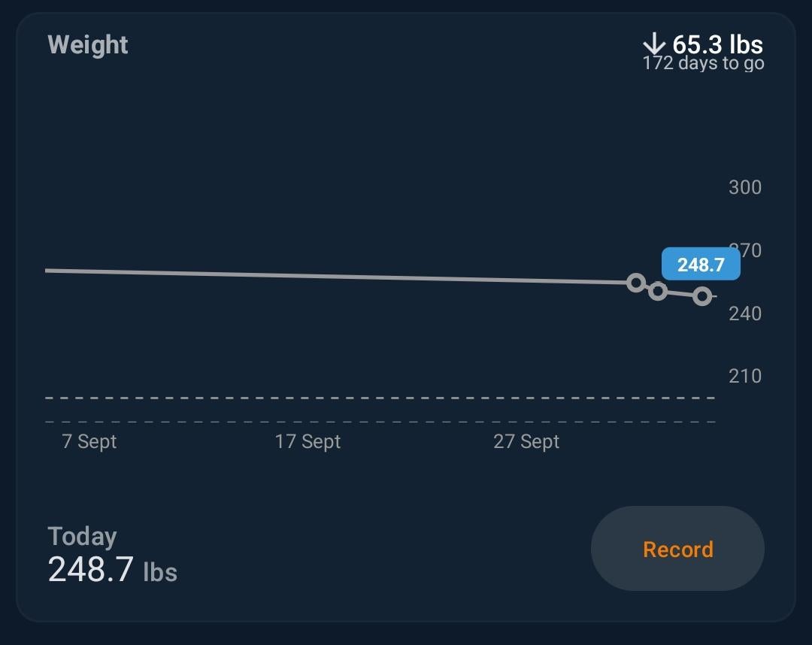
Task: Click the gray weight trend line
Action: click(x=338, y=276)
